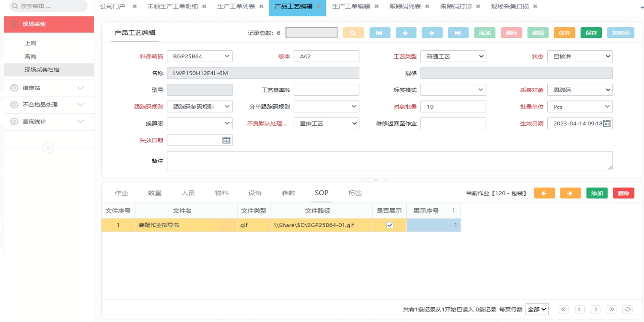Click the 对象批量 input field
Screen dimensions: 644x322
click(453, 107)
